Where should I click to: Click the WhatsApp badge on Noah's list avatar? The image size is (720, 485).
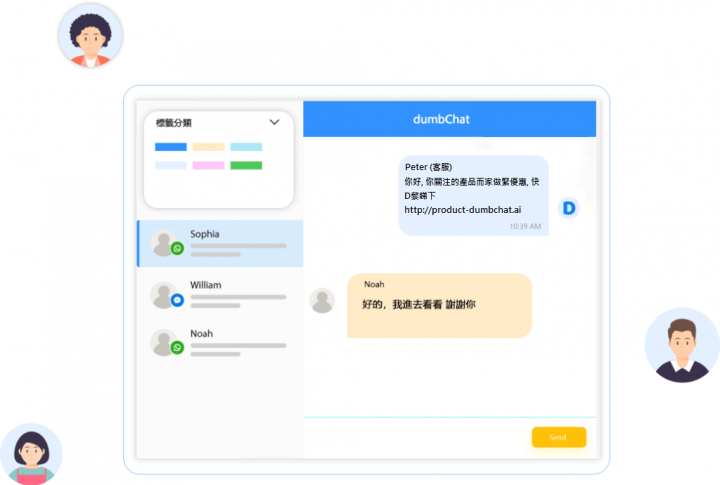click(x=177, y=348)
